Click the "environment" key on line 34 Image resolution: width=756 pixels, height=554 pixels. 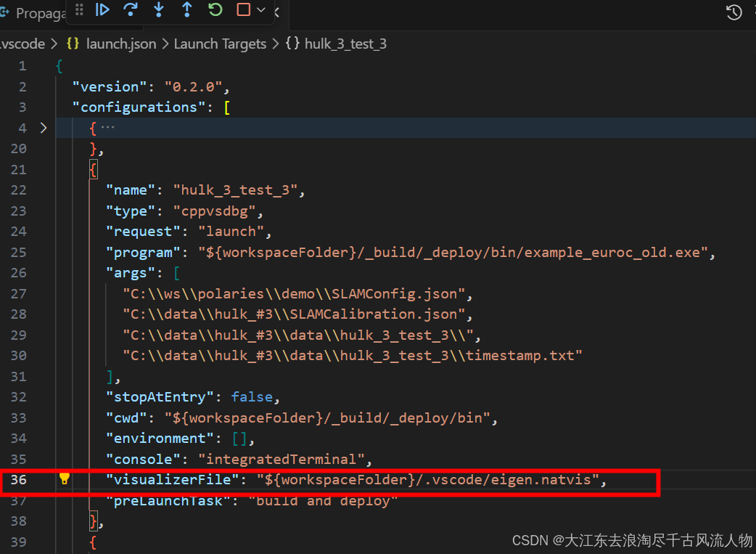pyautogui.click(x=160, y=438)
